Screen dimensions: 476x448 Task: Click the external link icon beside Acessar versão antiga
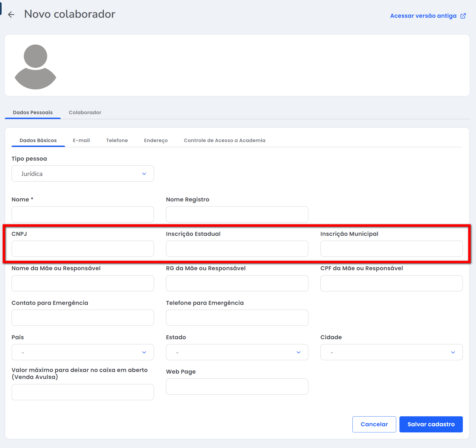click(463, 16)
